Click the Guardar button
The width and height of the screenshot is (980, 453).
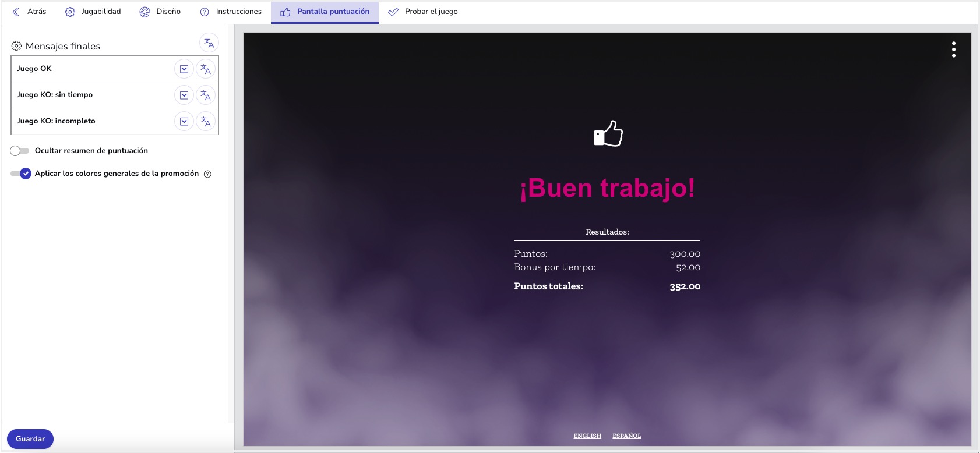tap(30, 439)
